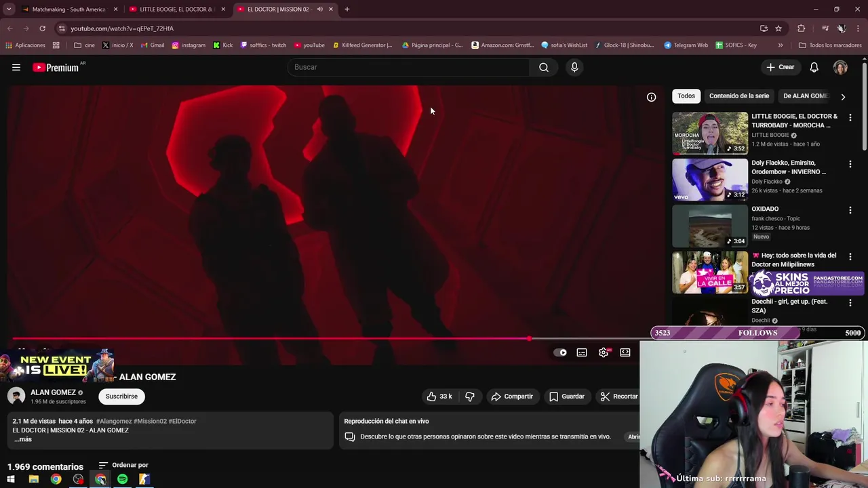Switch to the Matchmaking - South America tab
The image size is (868, 488).
pos(70,9)
